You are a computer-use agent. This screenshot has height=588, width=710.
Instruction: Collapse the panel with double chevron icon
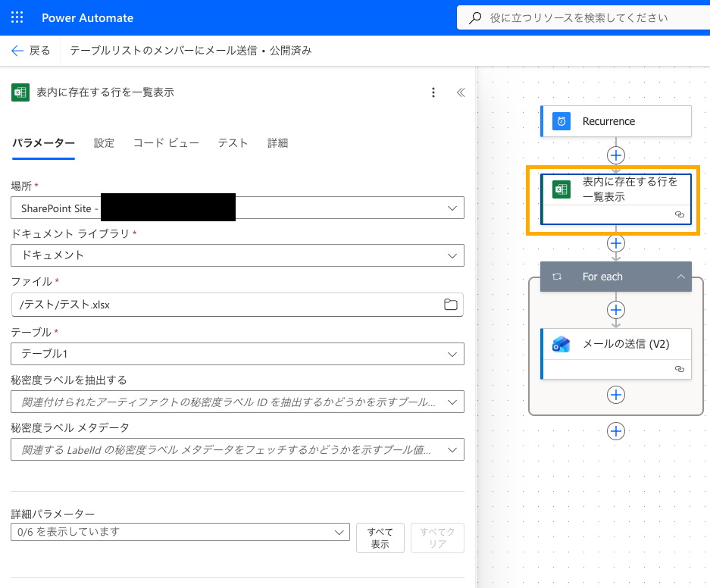[460, 92]
